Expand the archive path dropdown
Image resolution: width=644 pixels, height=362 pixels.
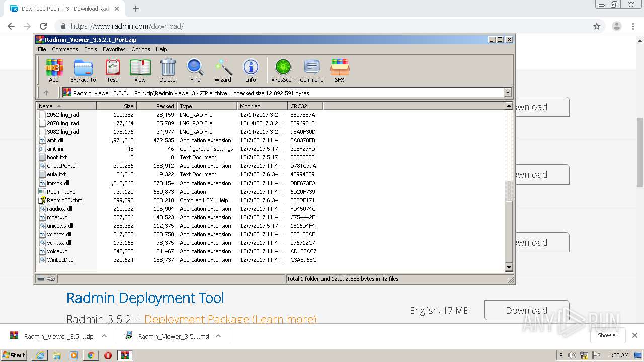click(x=508, y=93)
